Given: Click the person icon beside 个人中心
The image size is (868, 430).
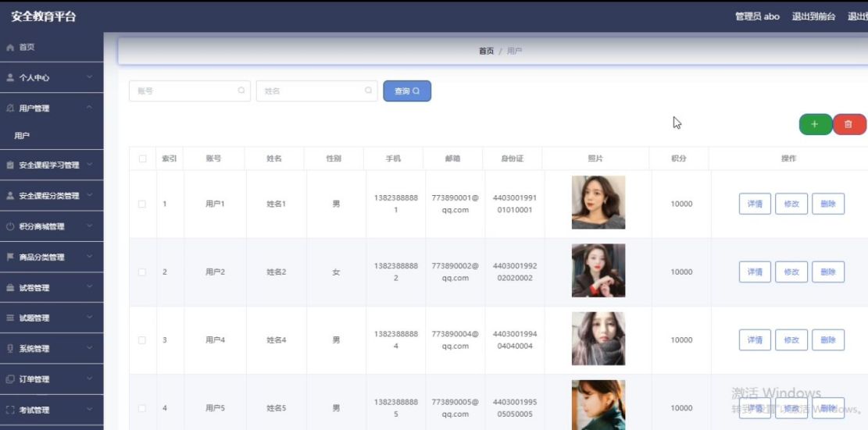Looking at the screenshot, I should (10, 78).
